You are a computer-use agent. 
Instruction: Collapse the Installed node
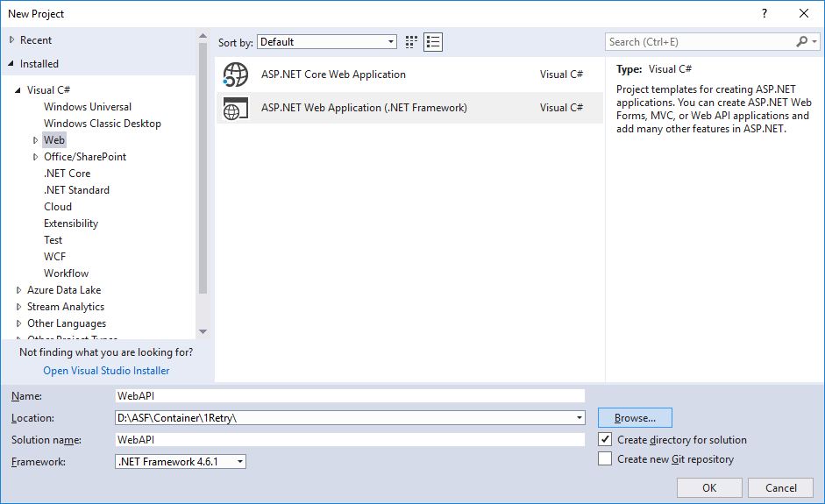(11, 64)
